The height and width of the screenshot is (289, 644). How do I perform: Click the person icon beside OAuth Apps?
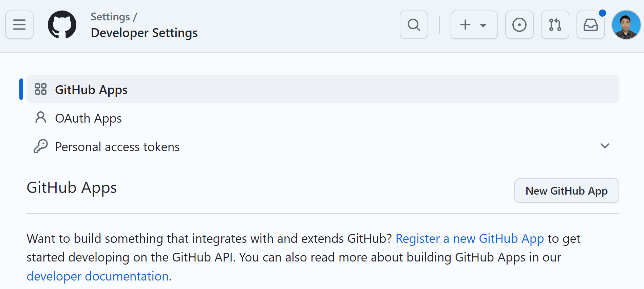click(41, 118)
